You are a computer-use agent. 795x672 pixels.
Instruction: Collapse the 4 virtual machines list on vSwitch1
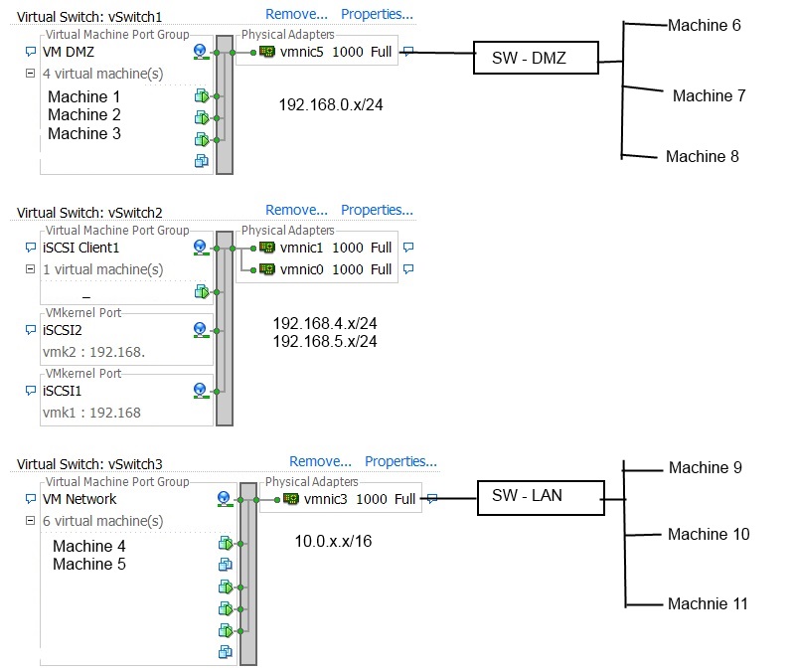click(x=29, y=74)
